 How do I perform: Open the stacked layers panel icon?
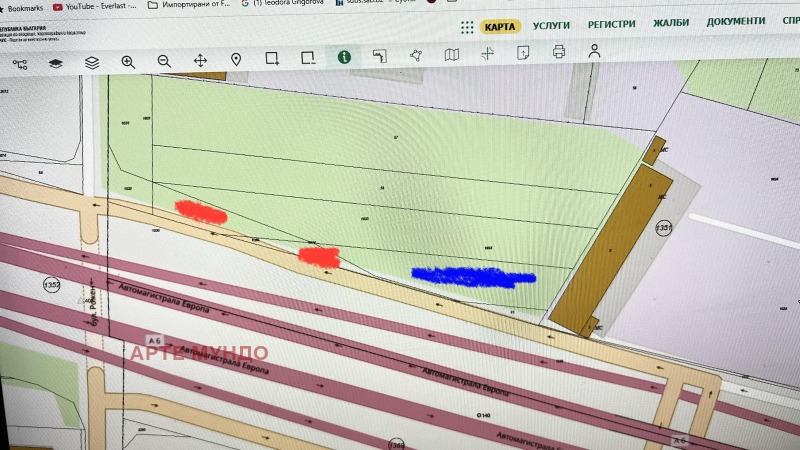92,62
